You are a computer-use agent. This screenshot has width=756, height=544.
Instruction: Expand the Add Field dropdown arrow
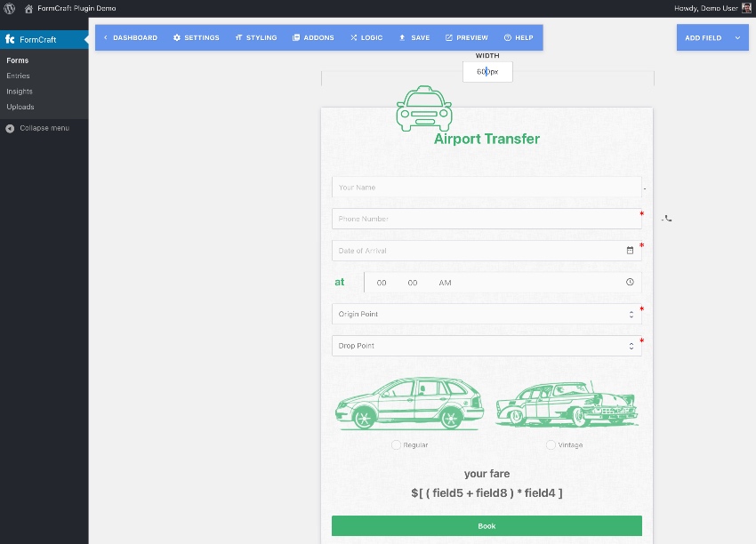click(x=737, y=37)
